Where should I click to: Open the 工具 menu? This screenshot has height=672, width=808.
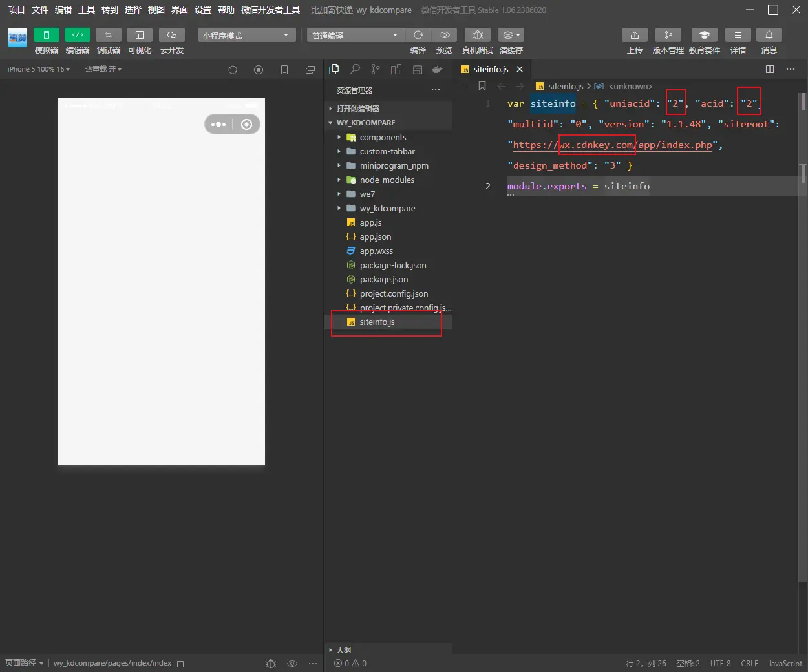coord(86,10)
